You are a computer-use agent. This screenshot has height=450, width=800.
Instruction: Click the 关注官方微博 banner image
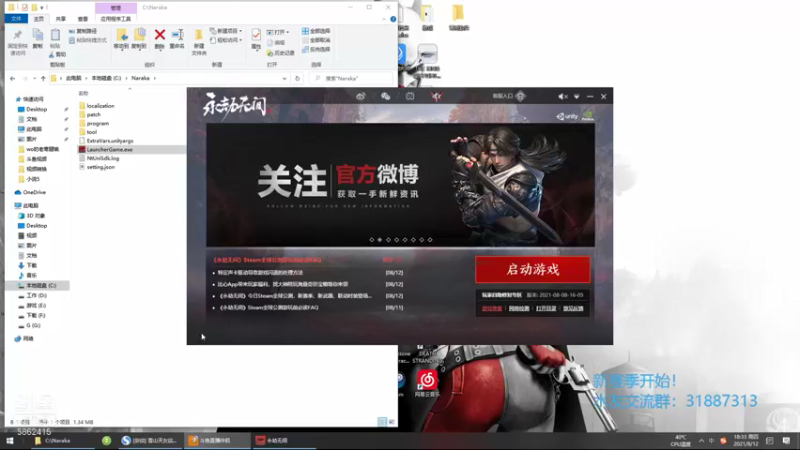(x=401, y=185)
